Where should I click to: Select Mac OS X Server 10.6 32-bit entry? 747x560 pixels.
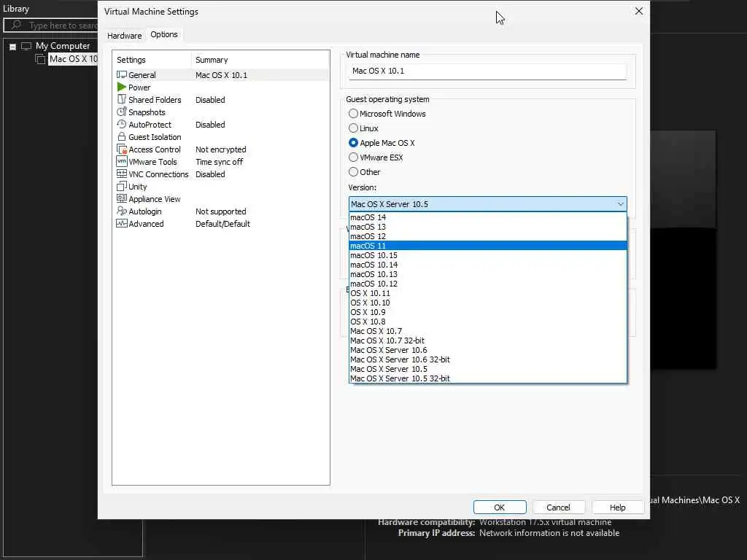coord(488,359)
